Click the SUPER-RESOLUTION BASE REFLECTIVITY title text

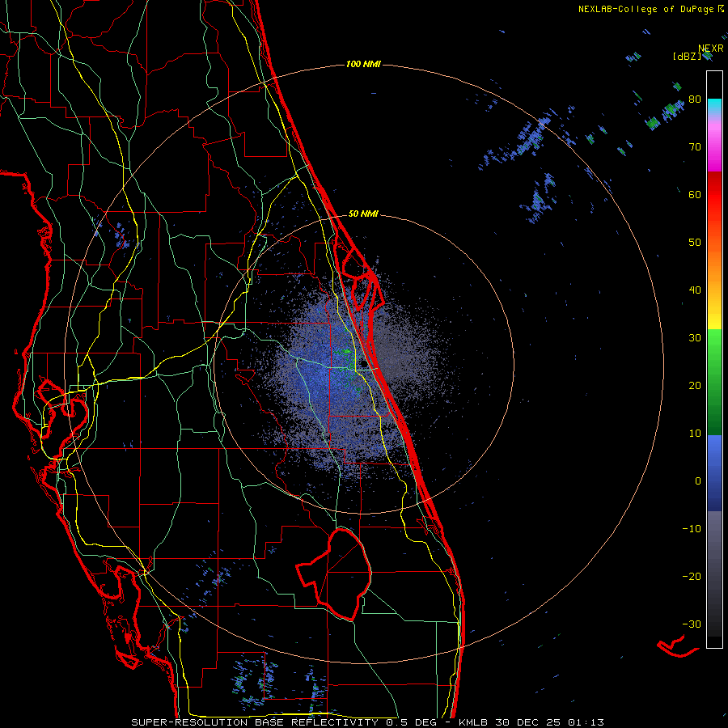(x=255, y=722)
